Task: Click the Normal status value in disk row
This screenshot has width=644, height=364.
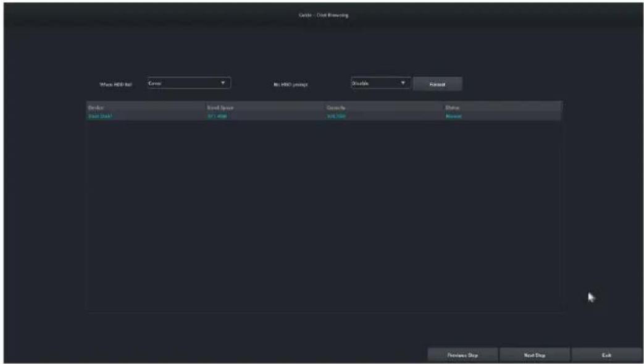Action: (453, 116)
